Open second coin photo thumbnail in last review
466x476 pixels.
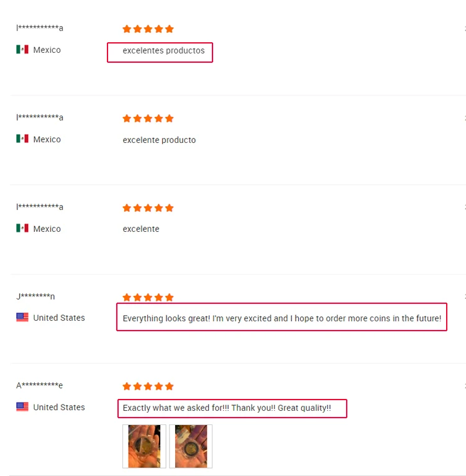pos(191,446)
